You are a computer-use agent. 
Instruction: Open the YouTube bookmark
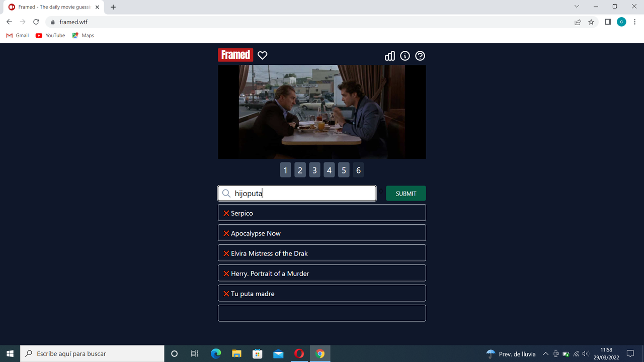point(50,36)
